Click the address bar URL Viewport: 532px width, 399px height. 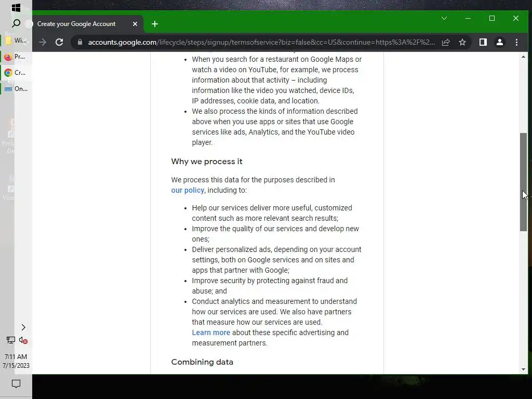coord(261,42)
